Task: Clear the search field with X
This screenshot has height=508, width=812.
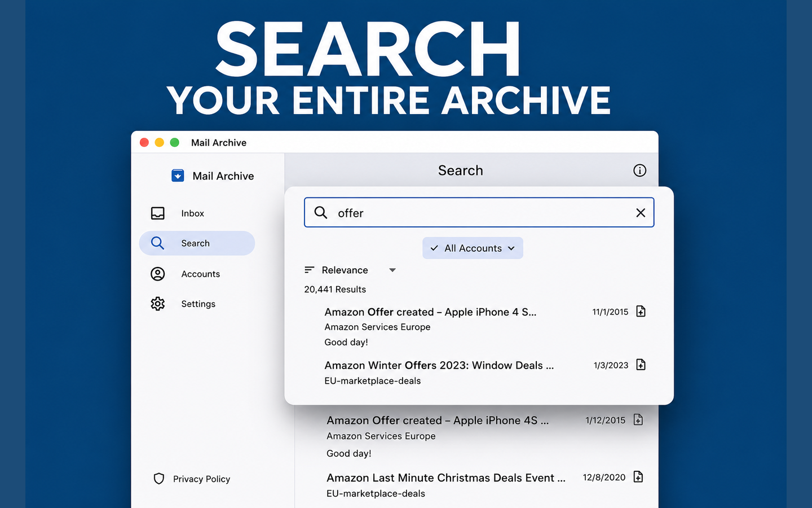Action: tap(641, 213)
